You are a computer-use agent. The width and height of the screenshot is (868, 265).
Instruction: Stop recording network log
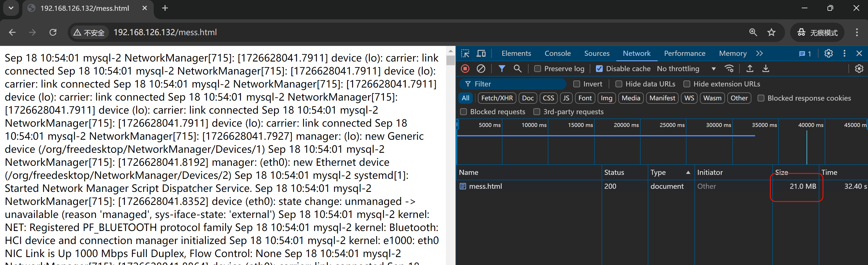tap(465, 69)
